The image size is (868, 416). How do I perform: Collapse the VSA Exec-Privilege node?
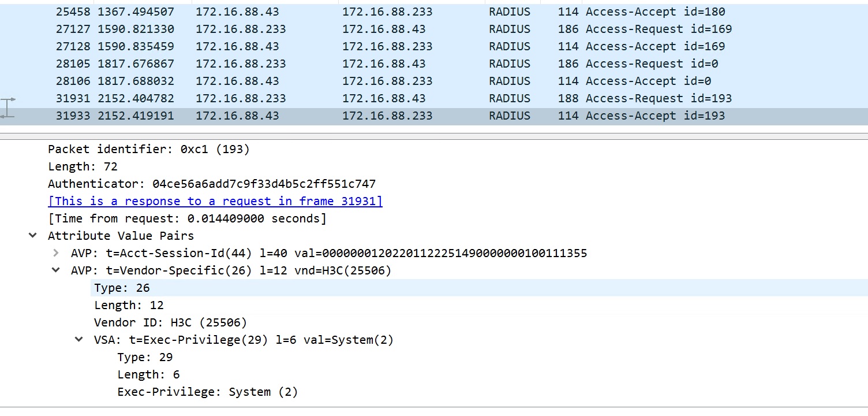pyautogui.click(x=79, y=340)
